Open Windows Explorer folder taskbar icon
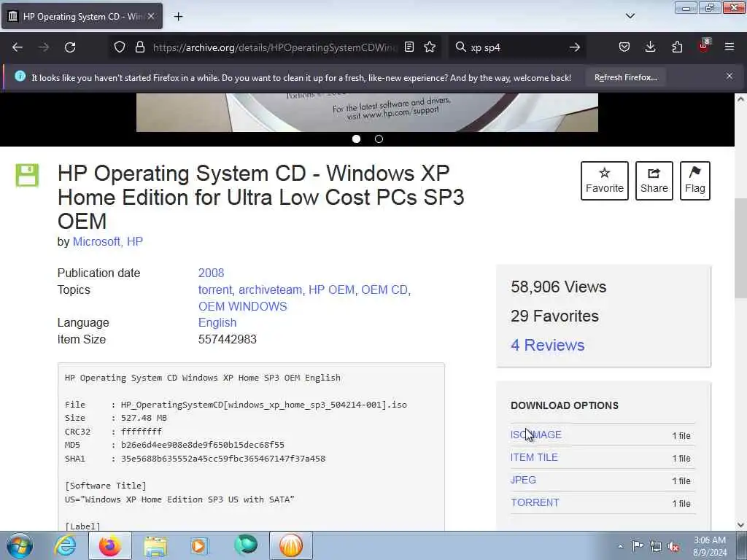 [155, 545]
